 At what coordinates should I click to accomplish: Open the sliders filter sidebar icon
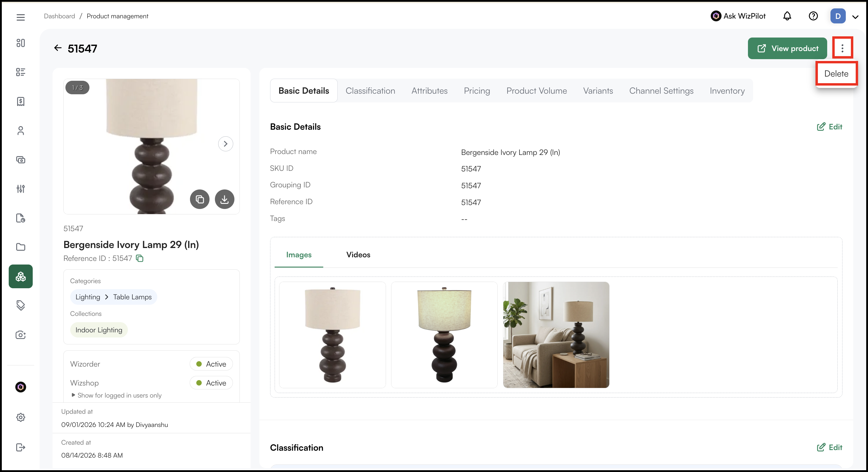pos(20,189)
